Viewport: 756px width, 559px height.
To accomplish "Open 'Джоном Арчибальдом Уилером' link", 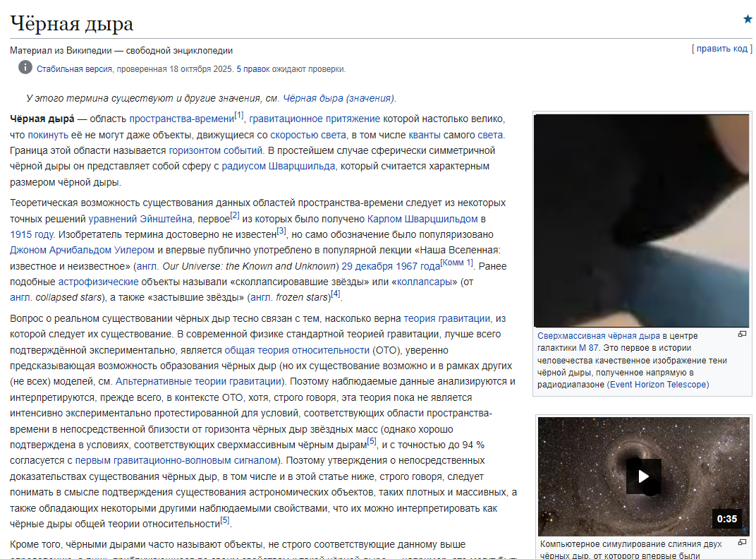I will (x=82, y=250).
